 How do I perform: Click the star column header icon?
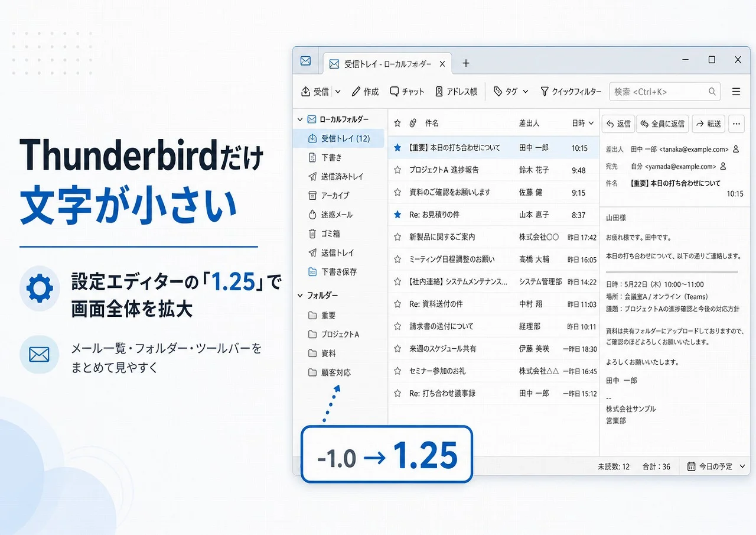point(397,123)
